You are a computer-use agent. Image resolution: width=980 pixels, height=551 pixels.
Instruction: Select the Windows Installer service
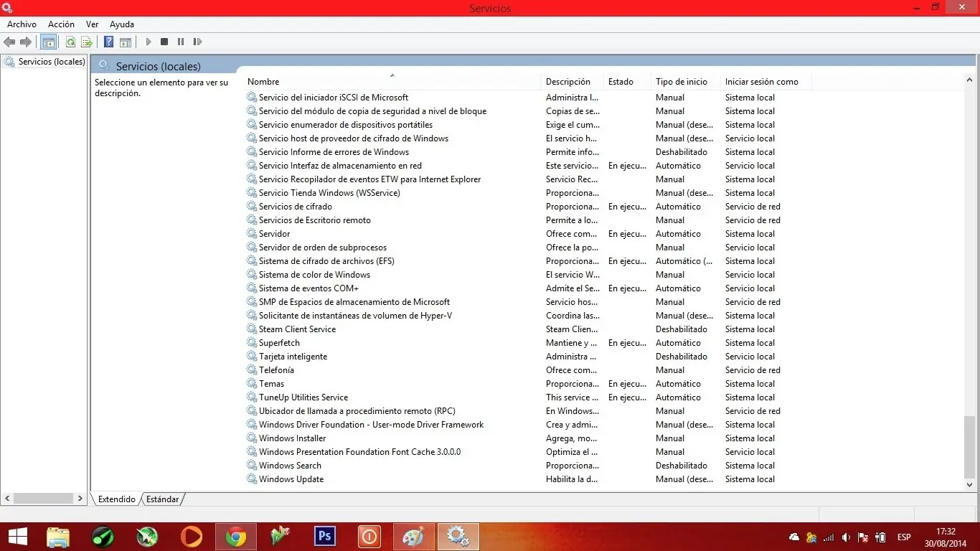(x=528, y=438)
